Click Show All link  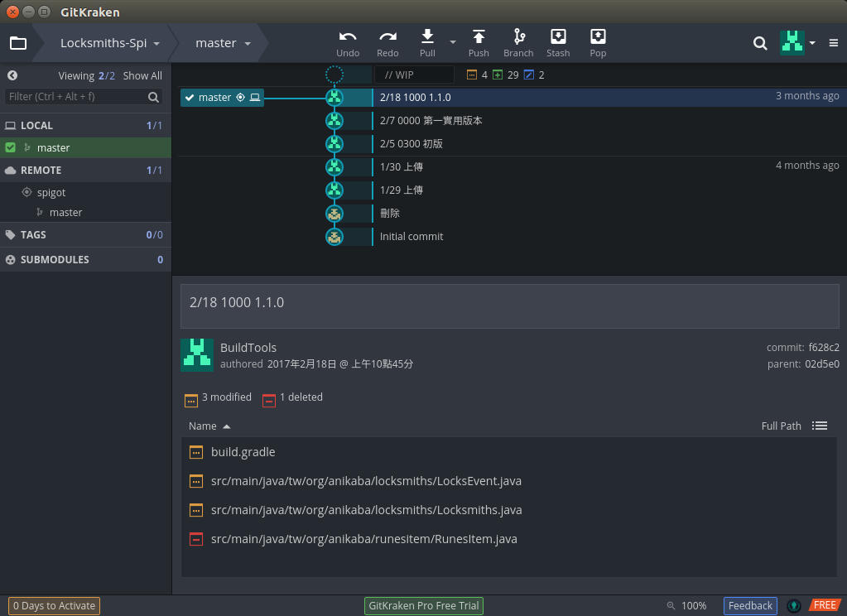(x=142, y=75)
